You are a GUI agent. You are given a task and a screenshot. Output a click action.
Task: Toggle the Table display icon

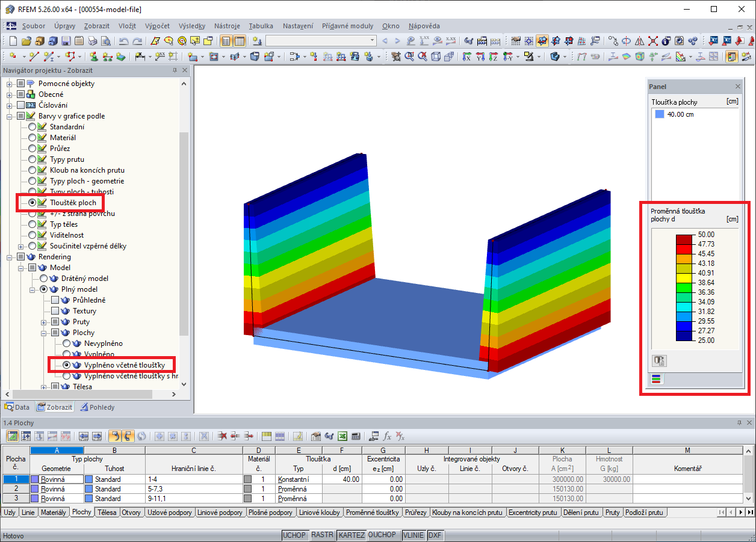(x=239, y=41)
